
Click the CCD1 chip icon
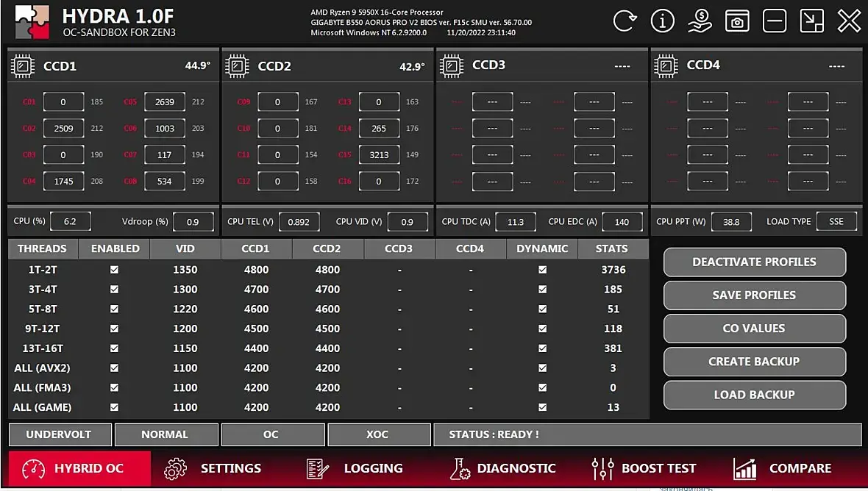tap(23, 66)
